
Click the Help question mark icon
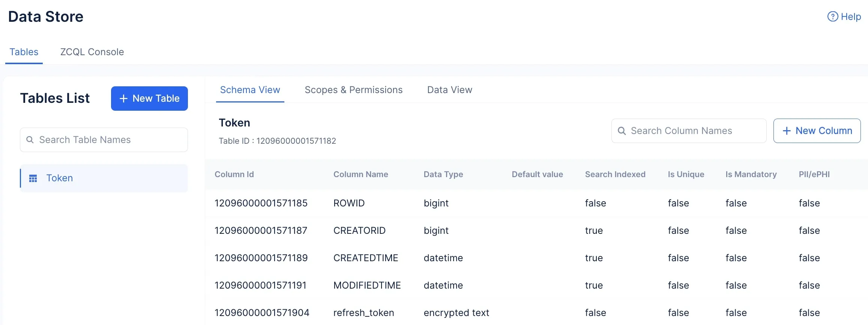[832, 17]
